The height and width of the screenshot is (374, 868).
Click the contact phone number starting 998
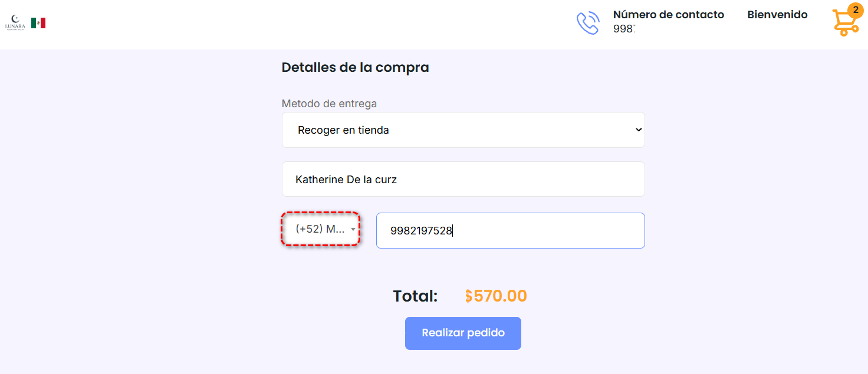point(624,29)
